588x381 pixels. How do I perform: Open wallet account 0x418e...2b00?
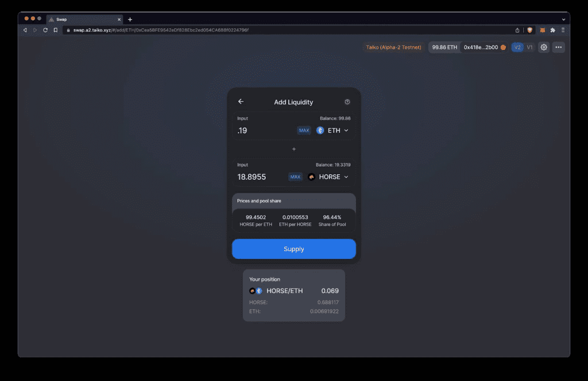pyautogui.click(x=484, y=47)
